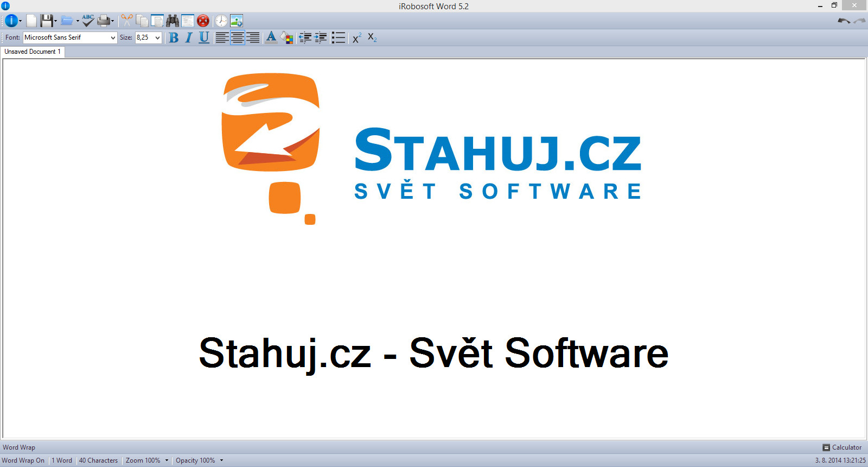Decrease indent of the paragraph
This screenshot has height=467, width=868.
305,37
